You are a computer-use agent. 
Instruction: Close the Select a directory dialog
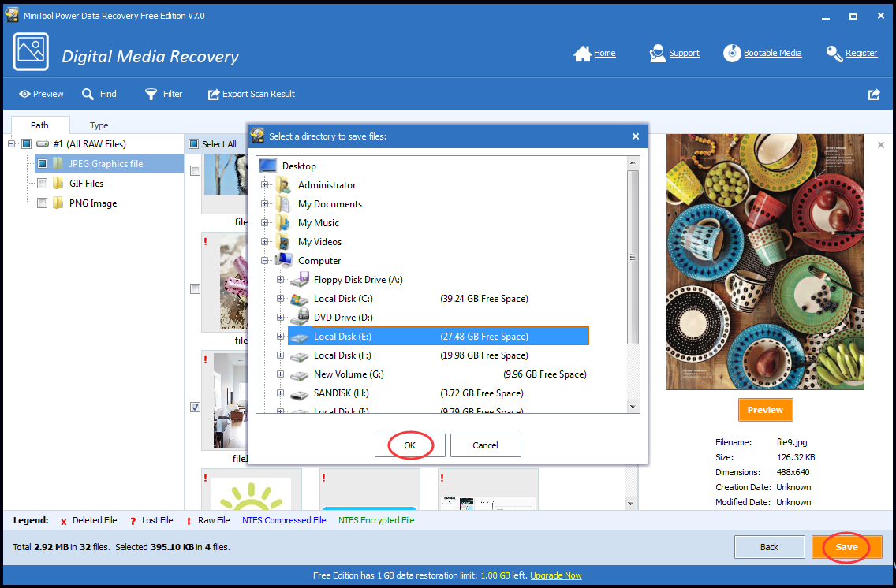(636, 136)
